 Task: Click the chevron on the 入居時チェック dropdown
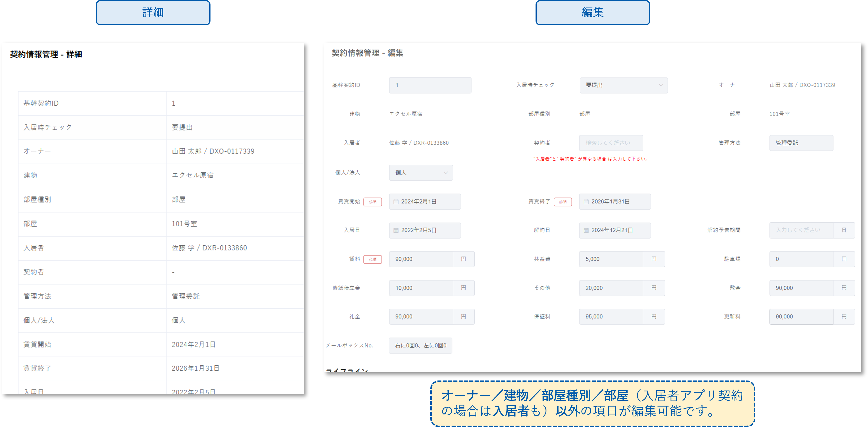coord(661,85)
